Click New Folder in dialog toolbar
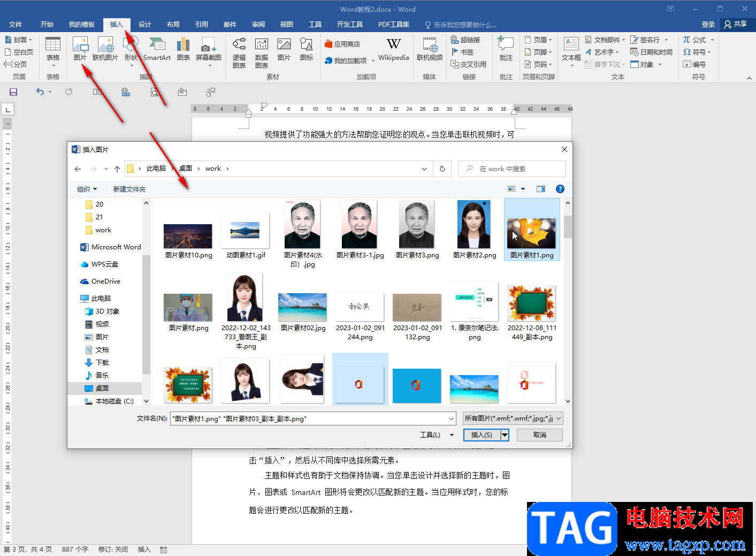Image resolution: width=756 pixels, height=556 pixels. pos(129,189)
